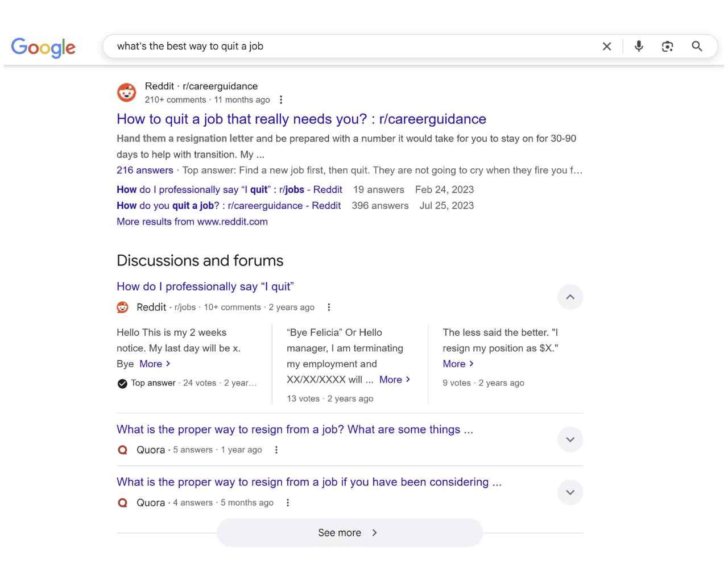
Task: Open options menu for the r/careerguidance result
Action: [281, 99]
